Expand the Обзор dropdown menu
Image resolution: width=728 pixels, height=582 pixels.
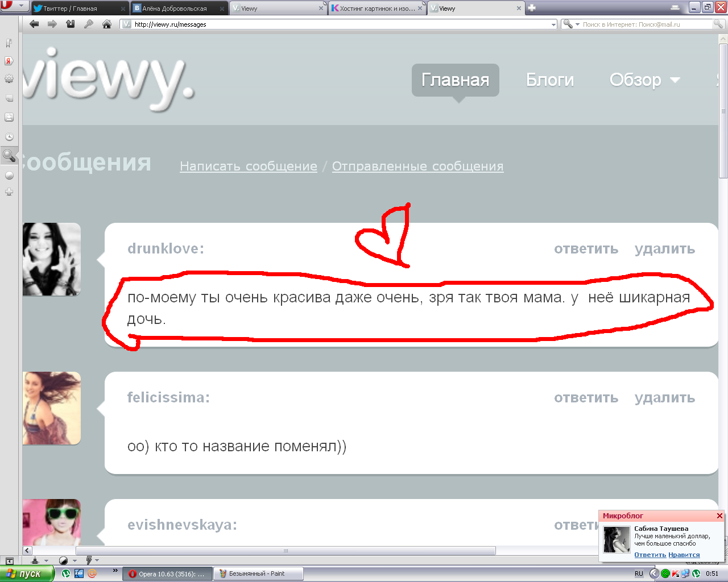point(644,80)
